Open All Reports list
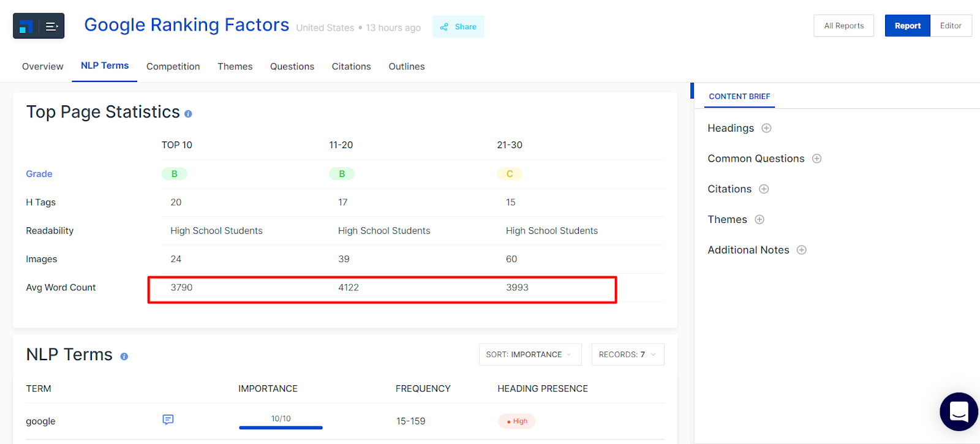 tap(843, 26)
